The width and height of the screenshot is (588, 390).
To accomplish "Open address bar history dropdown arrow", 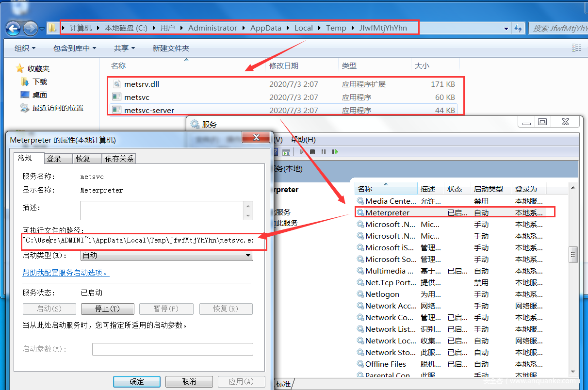I will pyautogui.click(x=506, y=28).
